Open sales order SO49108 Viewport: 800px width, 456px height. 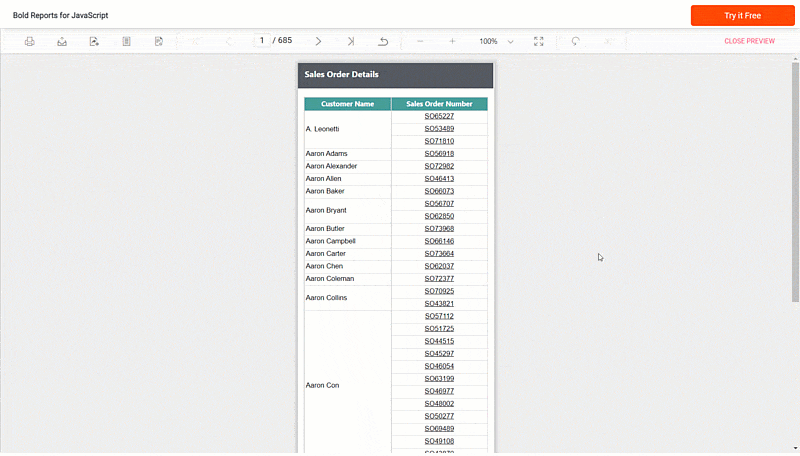click(439, 441)
